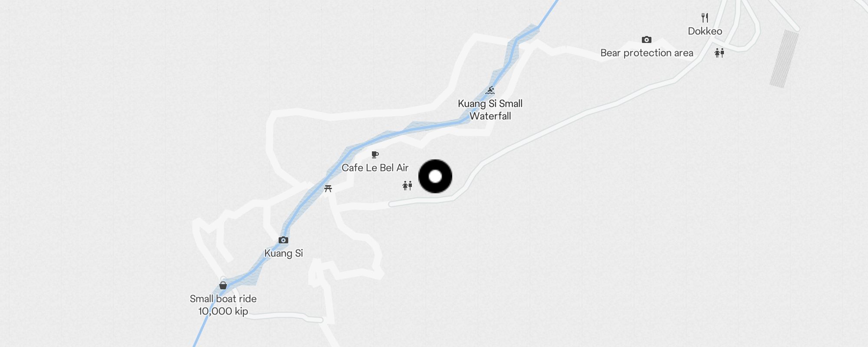
Task: Select the shopping basket icon for boat ride
Action: coord(223,285)
